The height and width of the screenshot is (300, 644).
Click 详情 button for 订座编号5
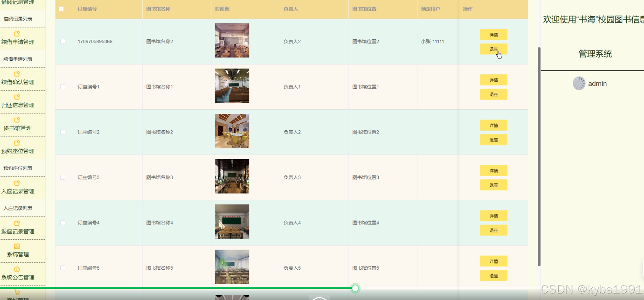pos(494,261)
